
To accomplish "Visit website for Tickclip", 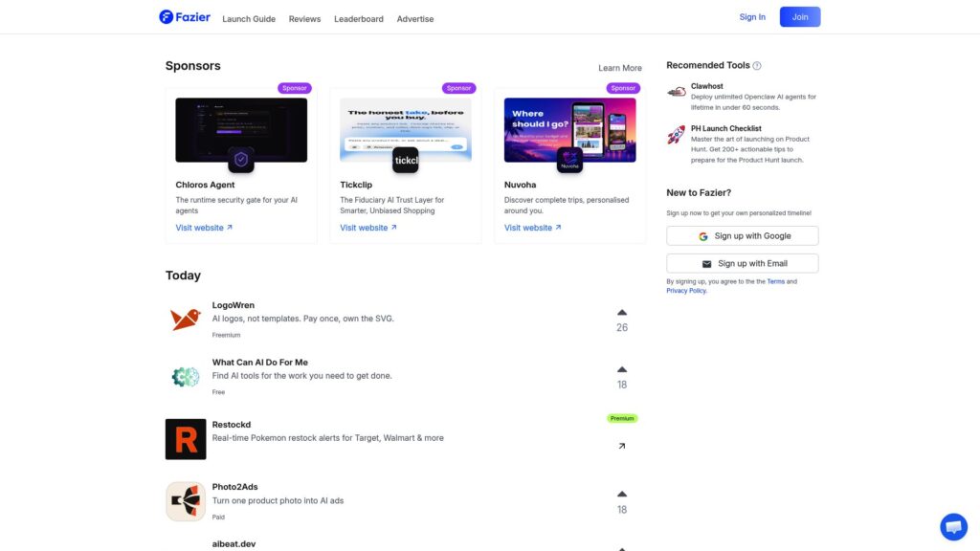I will click(368, 228).
